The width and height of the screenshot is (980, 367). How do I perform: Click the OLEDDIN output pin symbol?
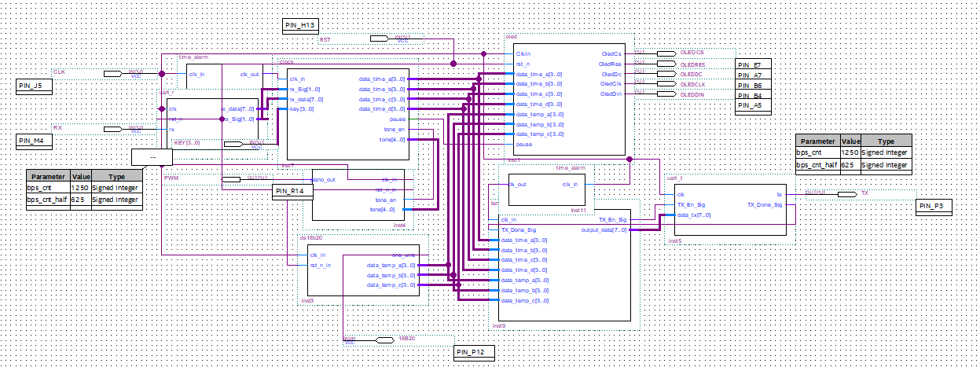pyautogui.click(x=667, y=94)
